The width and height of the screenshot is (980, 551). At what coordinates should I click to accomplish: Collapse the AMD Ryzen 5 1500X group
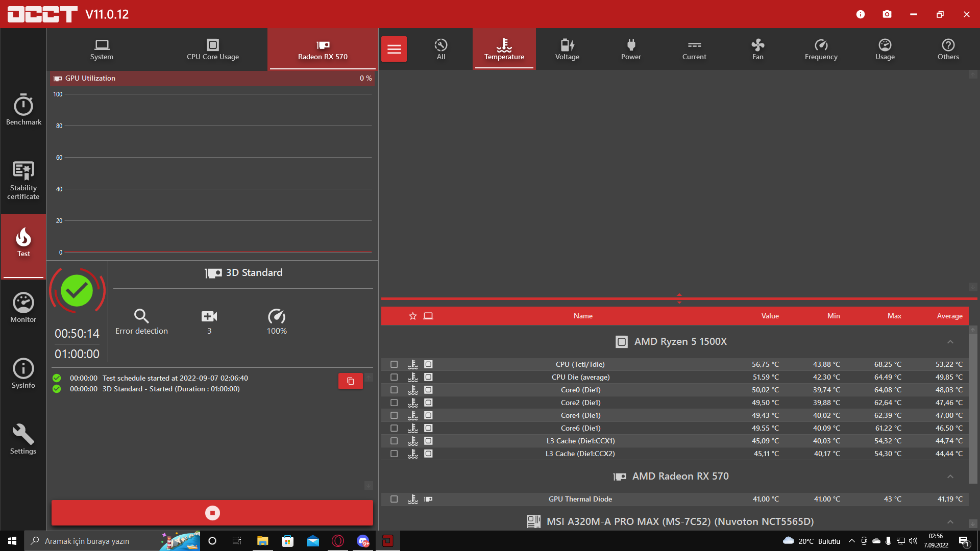(x=950, y=342)
